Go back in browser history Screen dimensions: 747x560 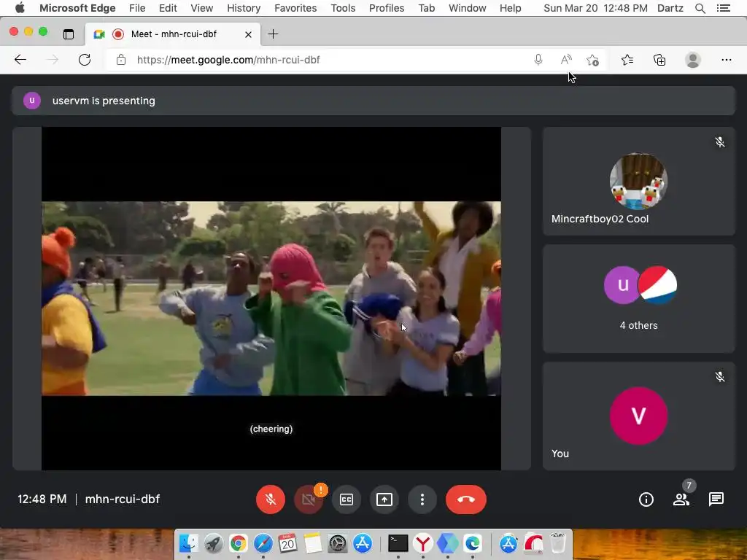point(20,60)
